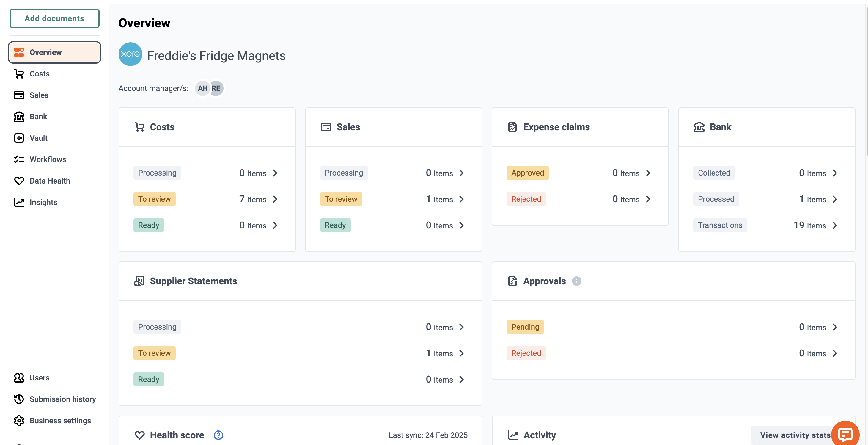Click the Data Health heart icon

19,181
